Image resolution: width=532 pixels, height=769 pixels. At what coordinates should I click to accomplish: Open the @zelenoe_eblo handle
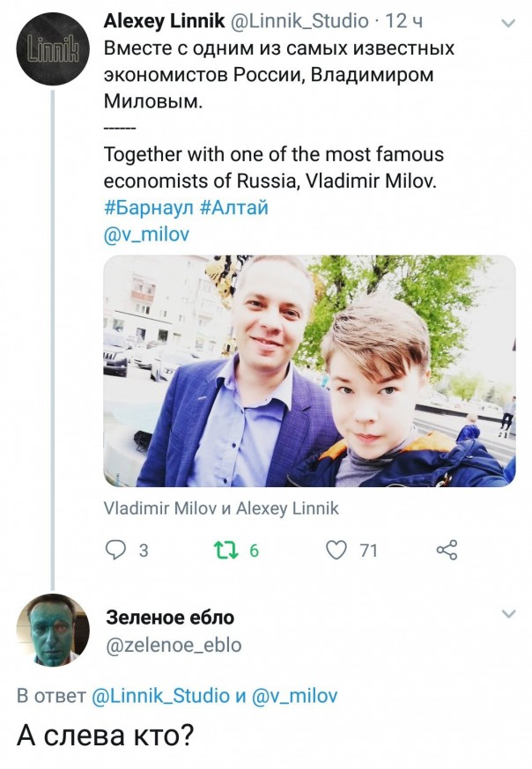(173, 646)
